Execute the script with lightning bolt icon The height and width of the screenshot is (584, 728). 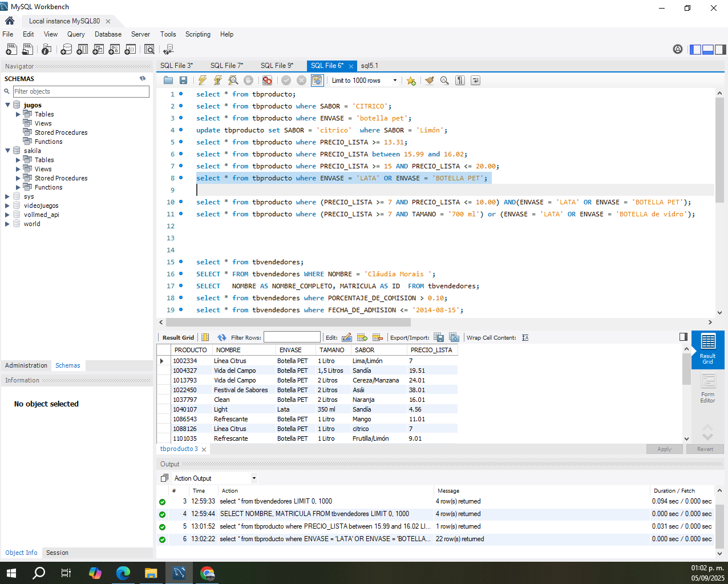pos(203,80)
